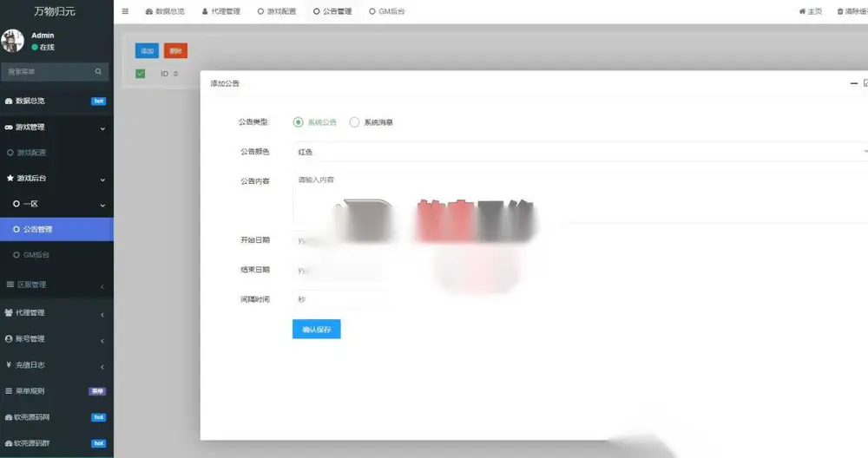The image size is (868, 458).
Task: Expand 充值日志 sidebar chevron
Action: coord(102,367)
